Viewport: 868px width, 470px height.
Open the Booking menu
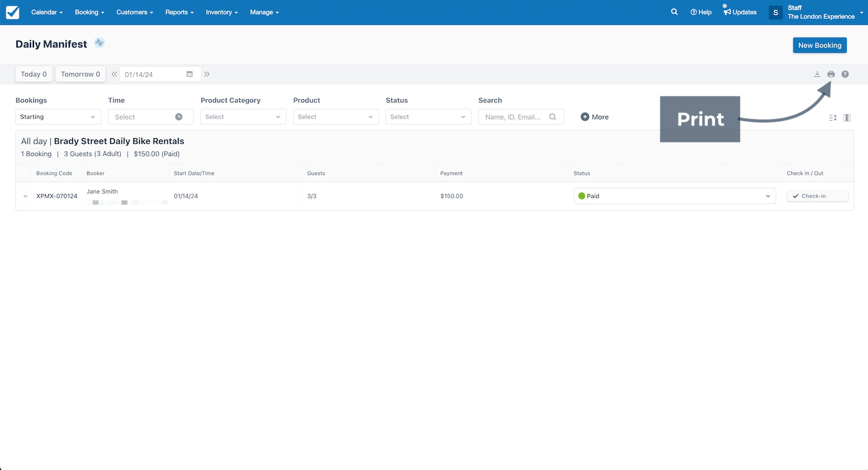[x=90, y=12]
